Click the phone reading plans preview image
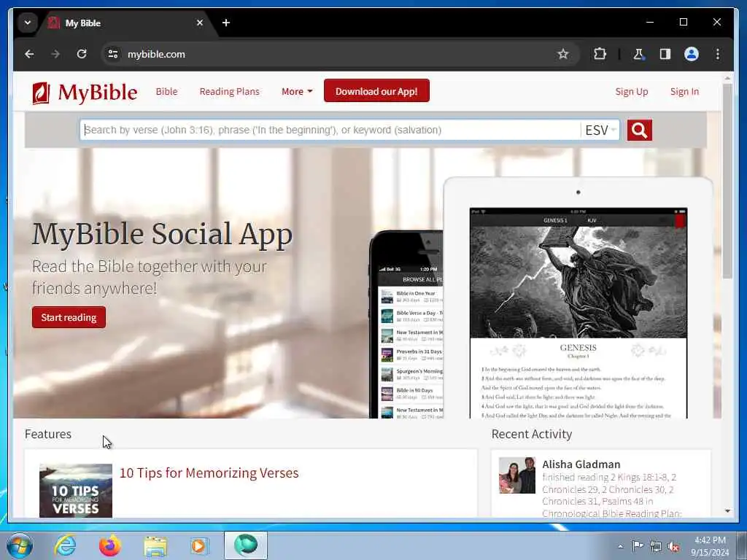This screenshot has width=747, height=560. click(406, 324)
